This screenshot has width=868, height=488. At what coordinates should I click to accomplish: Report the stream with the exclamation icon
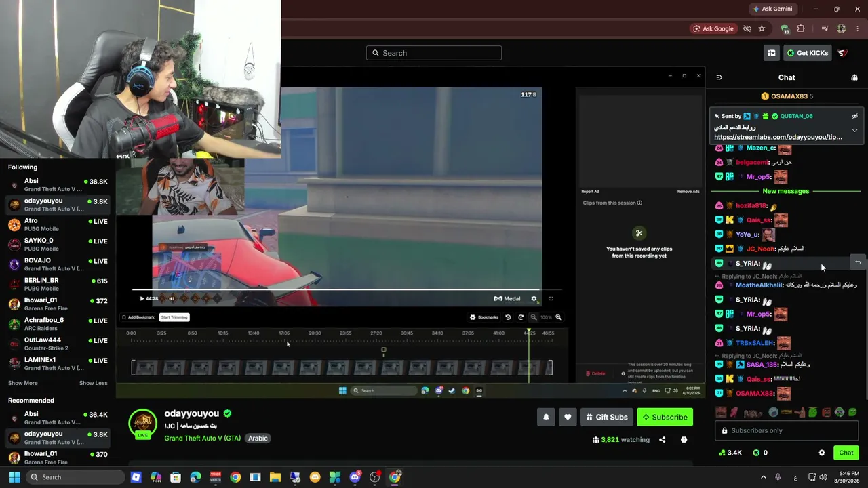(684, 440)
